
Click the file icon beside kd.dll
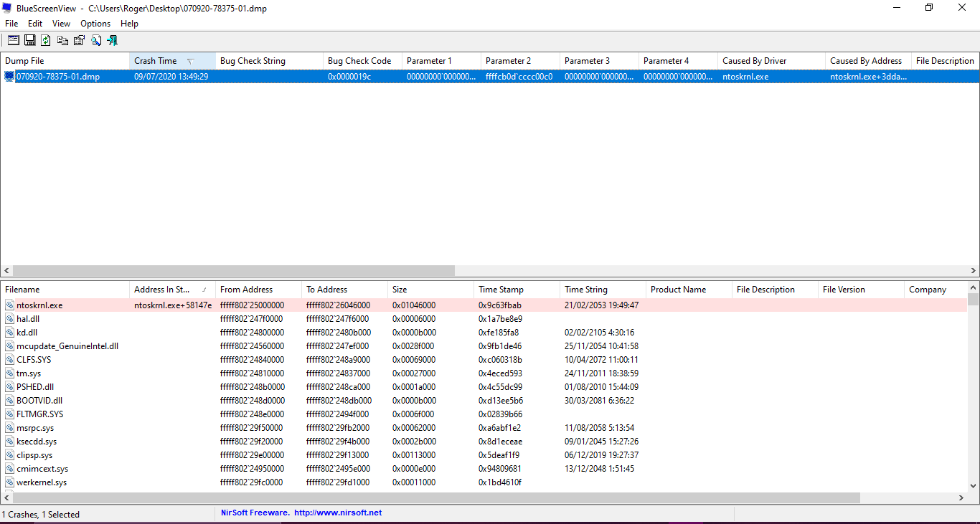[9, 333]
